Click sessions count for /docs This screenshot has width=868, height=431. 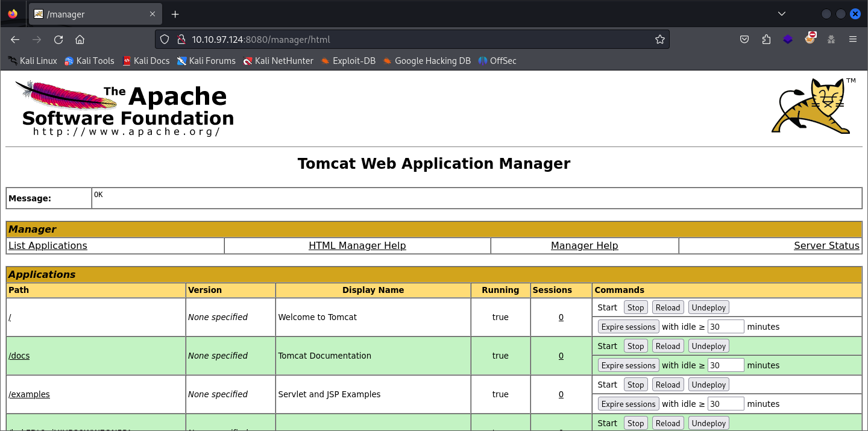[x=561, y=356]
